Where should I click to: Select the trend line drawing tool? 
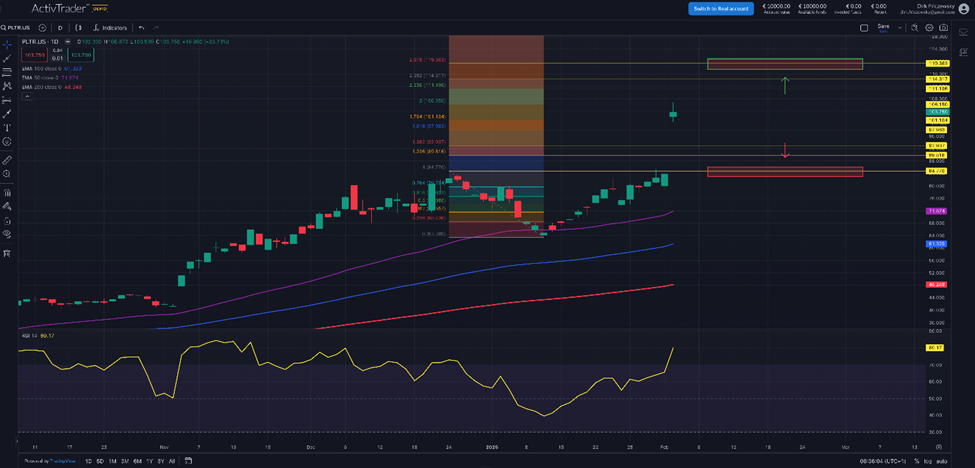[x=7, y=59]
